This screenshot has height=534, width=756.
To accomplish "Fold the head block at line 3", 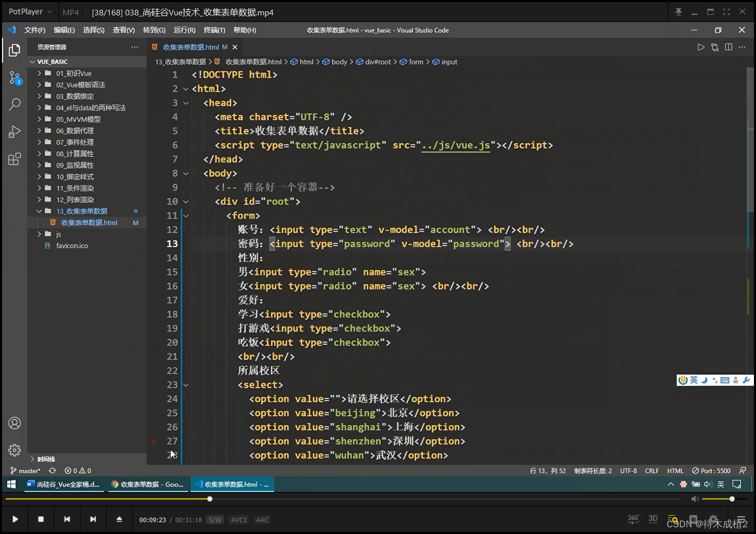I will (186, 103).
